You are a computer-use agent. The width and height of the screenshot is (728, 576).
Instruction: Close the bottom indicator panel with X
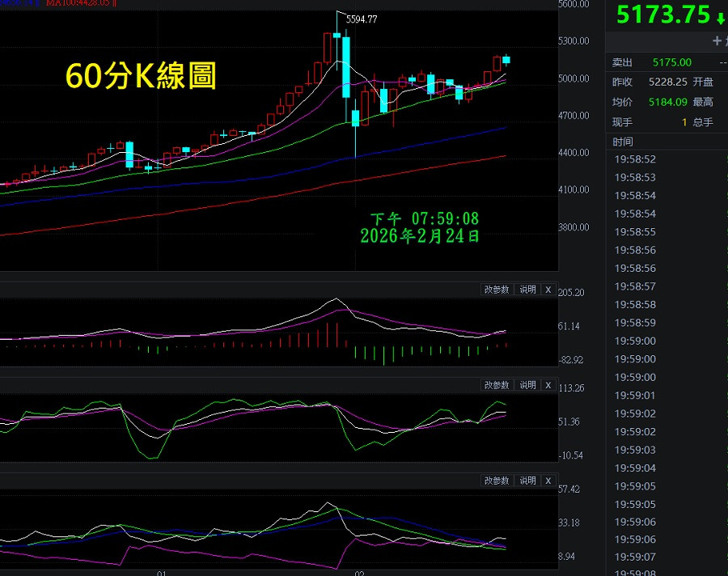(x=548, y=481)
